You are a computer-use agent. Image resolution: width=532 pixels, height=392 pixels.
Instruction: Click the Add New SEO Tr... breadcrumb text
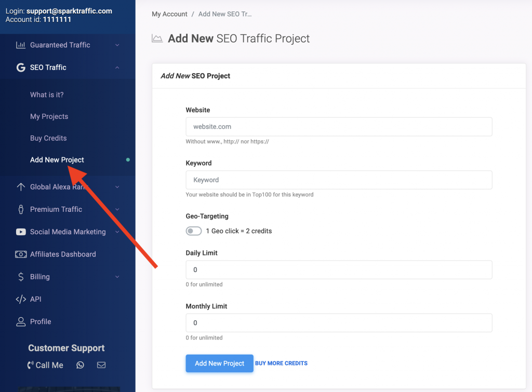coord(225,14)
